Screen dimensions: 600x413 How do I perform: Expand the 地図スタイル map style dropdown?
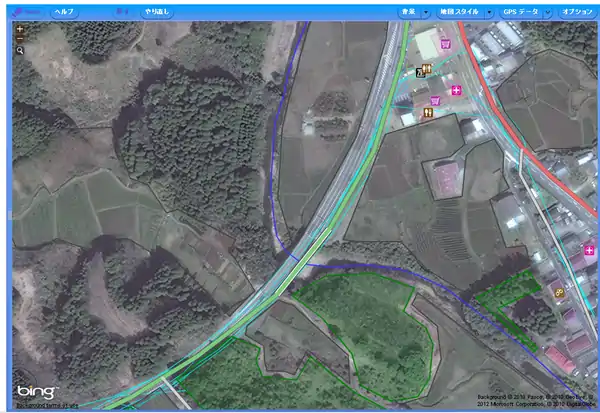tap(458, 11)
